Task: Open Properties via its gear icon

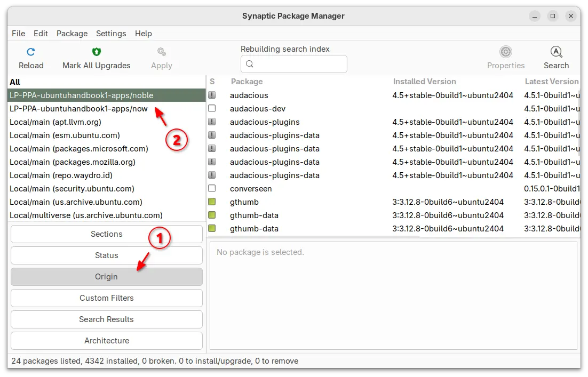Action: (x=505, y=52)
